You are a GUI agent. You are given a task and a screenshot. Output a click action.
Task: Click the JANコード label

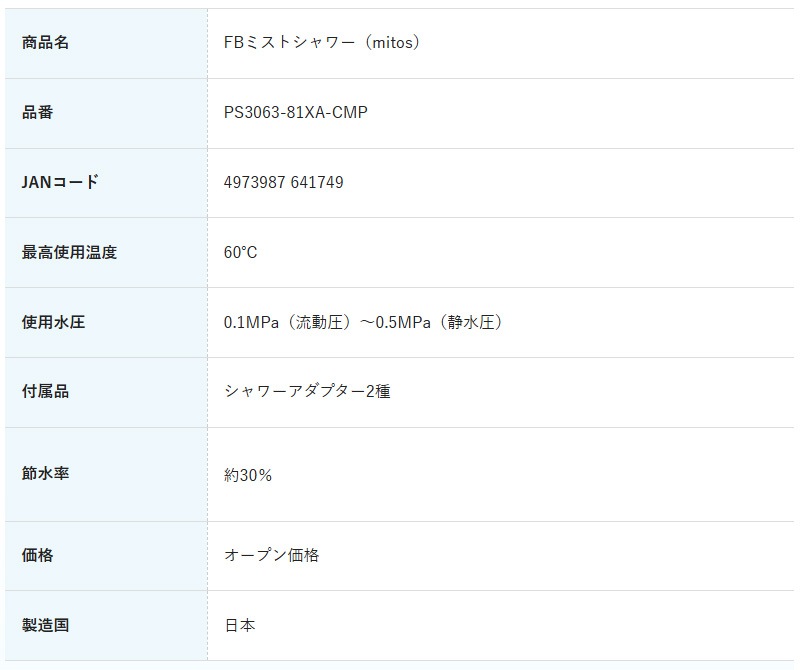click(60, 183)
